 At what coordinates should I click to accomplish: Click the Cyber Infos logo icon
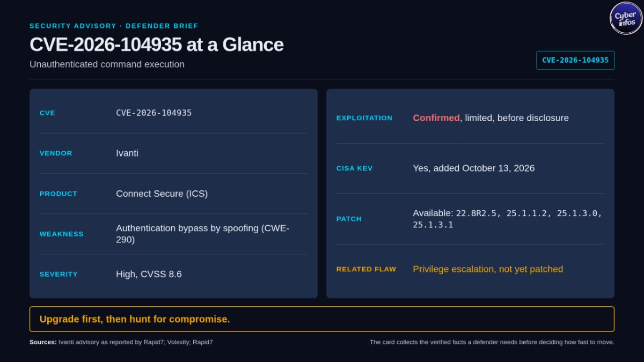[x=626, y=18]
